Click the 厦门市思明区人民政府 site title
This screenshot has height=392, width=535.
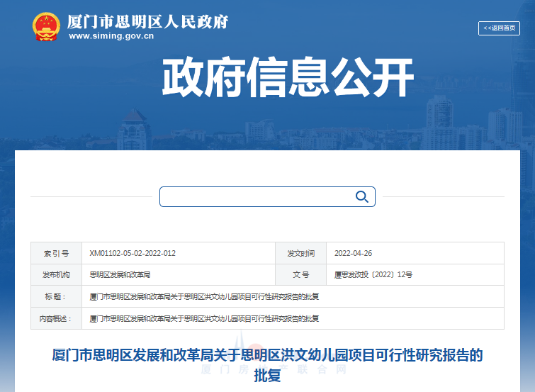147,21
